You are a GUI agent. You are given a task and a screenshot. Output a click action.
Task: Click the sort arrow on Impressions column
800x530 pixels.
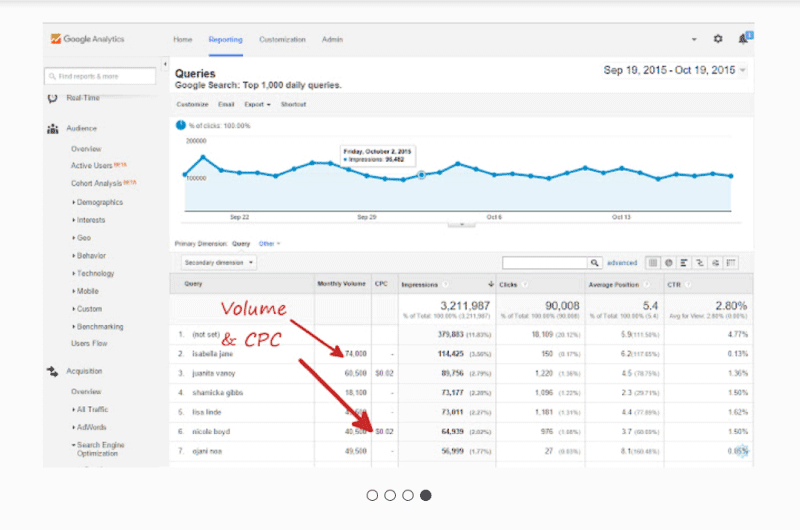491,284
